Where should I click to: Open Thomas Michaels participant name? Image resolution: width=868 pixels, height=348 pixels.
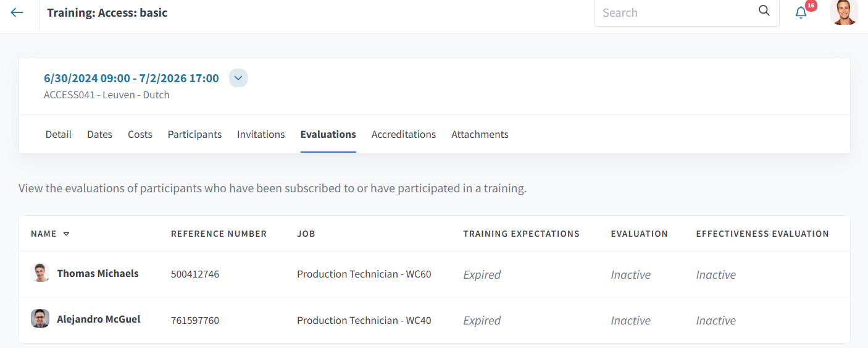(98, 273)
